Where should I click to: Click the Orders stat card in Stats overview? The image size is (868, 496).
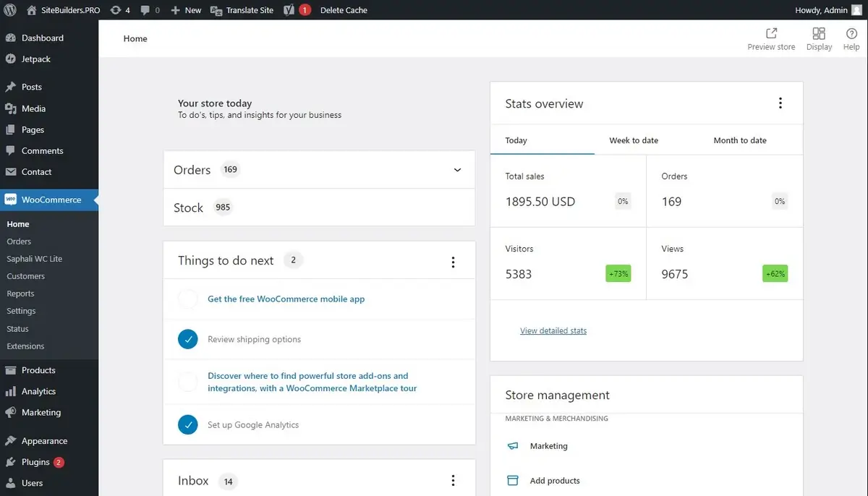(x=725, y=191)
